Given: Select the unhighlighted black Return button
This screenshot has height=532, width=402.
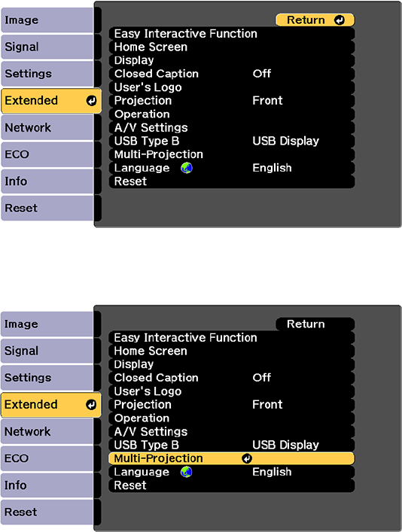Looking at the screenshot, I should (x=315, y=324).
